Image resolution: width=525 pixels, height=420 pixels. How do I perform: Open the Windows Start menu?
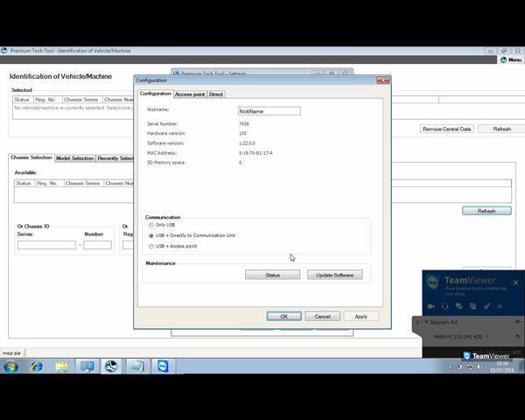[10, 367]
